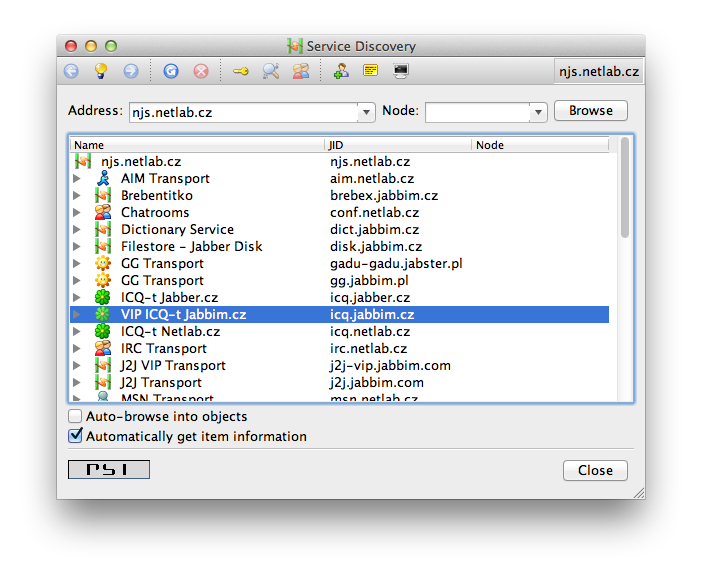Click the vertical scrollbar thumb of service list
Image resolution: width=702 pixels, height=578 pixels.
tap(625, 187)
